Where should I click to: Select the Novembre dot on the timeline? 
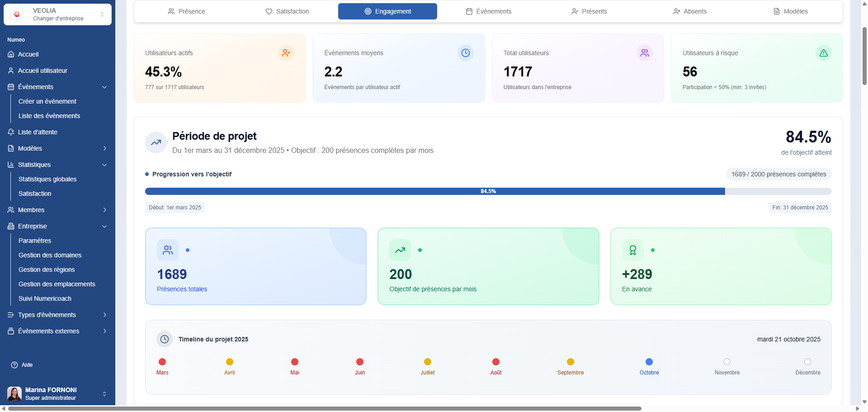726,362
